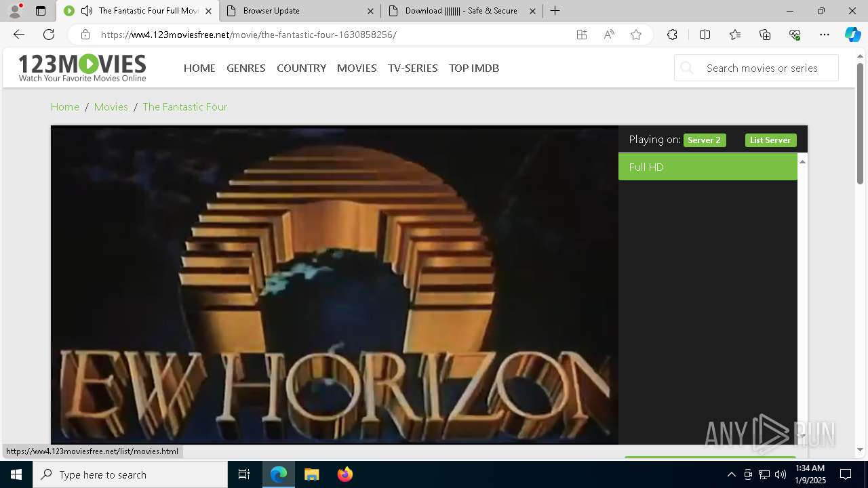
Task: Click page scrollbar down arrow
Action: click(860, 449)
